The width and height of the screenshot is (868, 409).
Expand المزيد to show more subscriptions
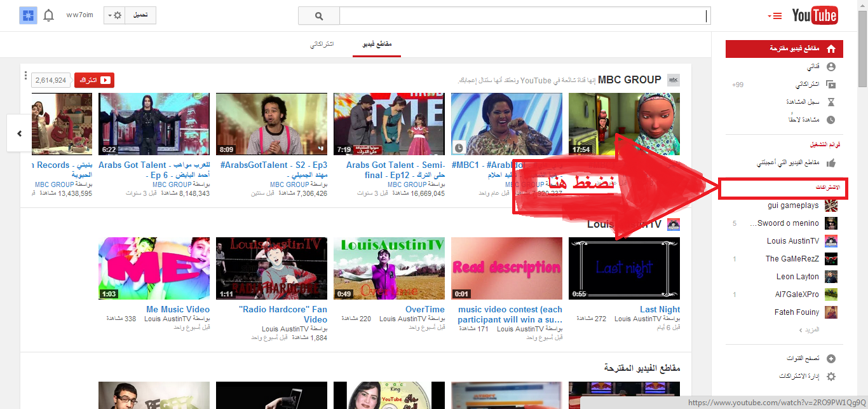(x=809, y=330)
